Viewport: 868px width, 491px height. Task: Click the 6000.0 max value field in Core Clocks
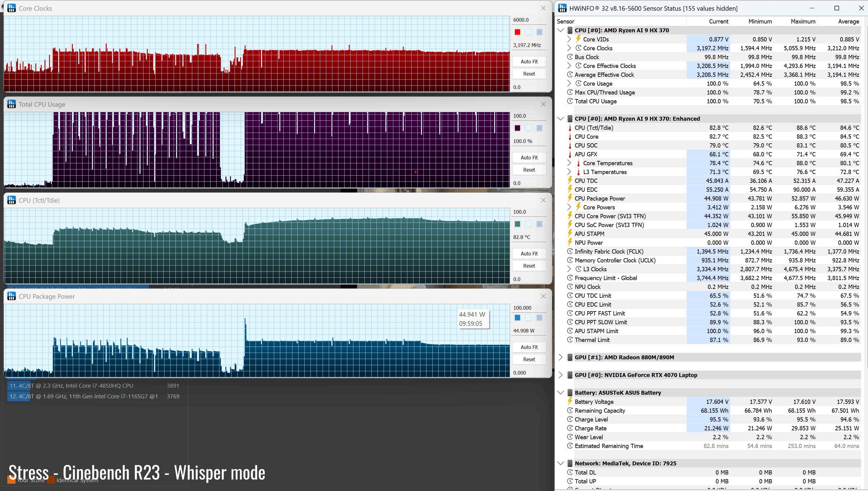[x=529, y=20]
